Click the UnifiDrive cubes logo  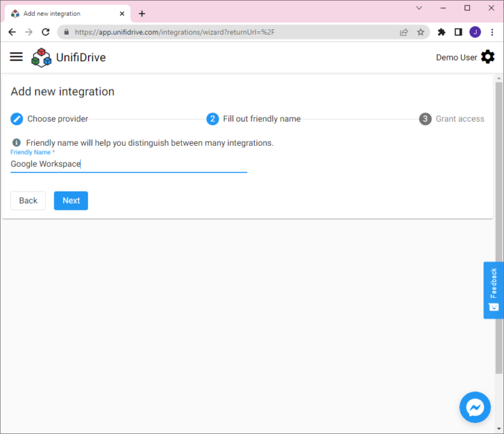click(41, 57)
